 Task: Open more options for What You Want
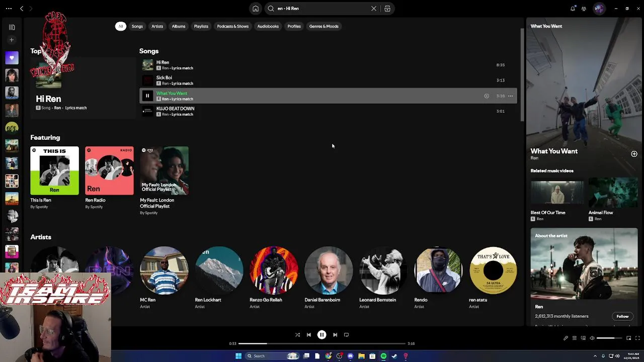click(x=510, y=96)
